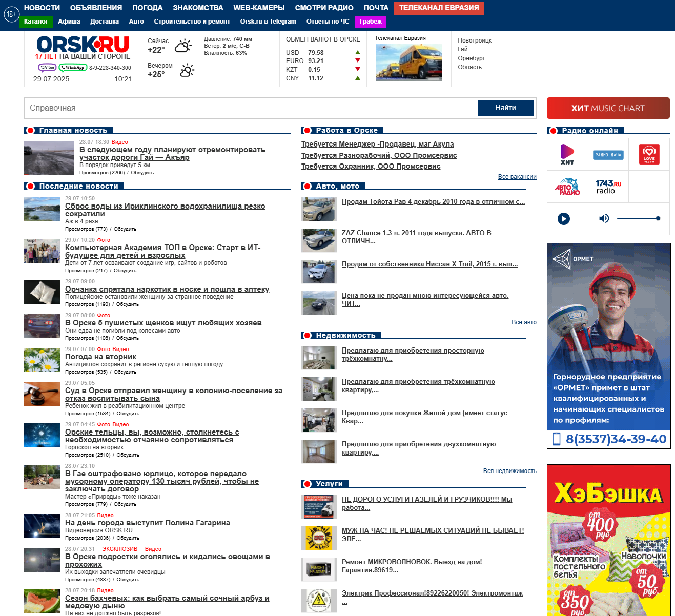The image size is (675, 616).
Task: Focus the Справочная search field
Action: (x=251, y=108)
